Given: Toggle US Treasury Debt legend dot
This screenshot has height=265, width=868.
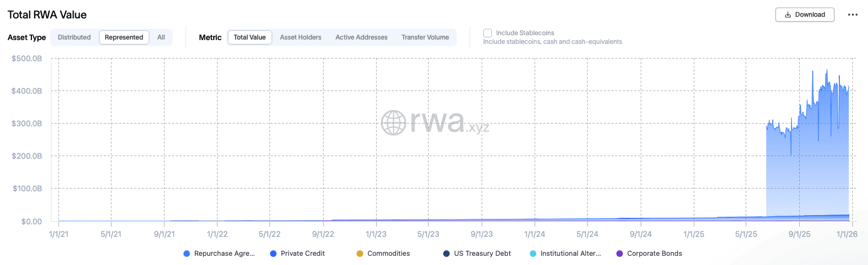Looking at the screenshot, I should (x=446, y=254).
